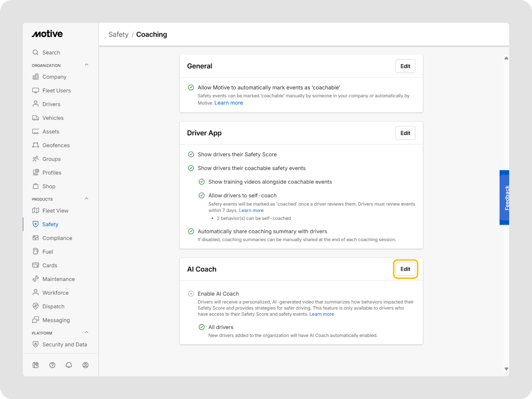532x399 pixels.
Task: Click the search magnifier icon in sidebar
Action: point(36,53)
